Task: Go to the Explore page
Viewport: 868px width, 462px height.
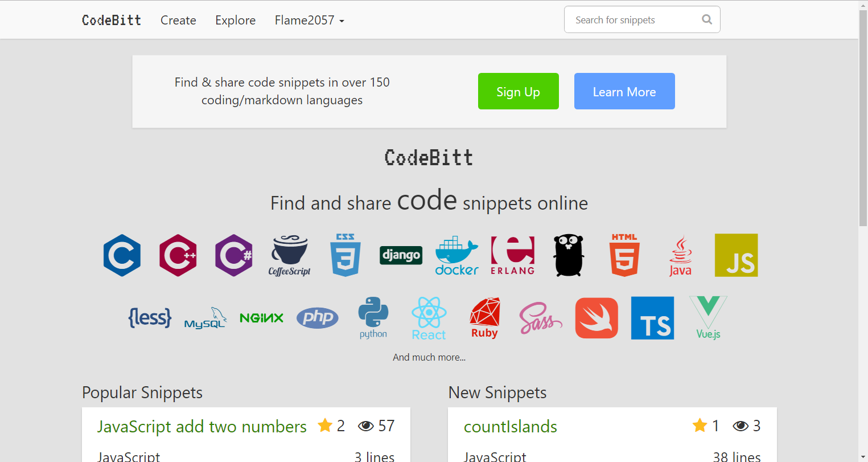Action: (x=235, y=20)
